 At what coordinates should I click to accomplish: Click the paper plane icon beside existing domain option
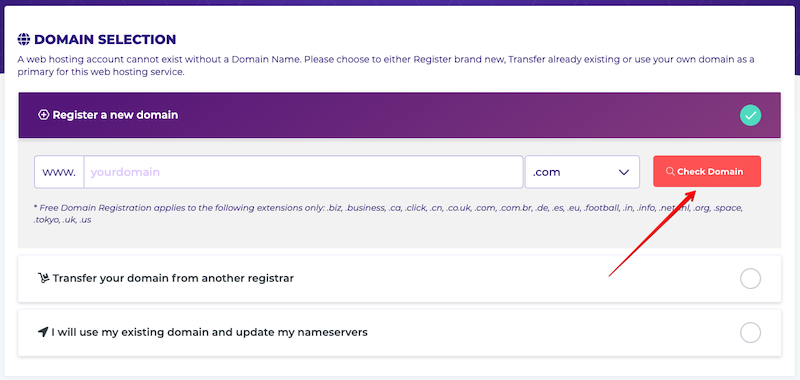click(43, 332)
